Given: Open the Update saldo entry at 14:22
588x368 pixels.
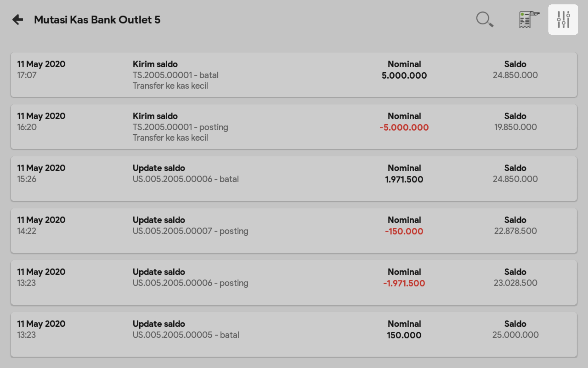Looking at the screenshot, I should 293,231.
